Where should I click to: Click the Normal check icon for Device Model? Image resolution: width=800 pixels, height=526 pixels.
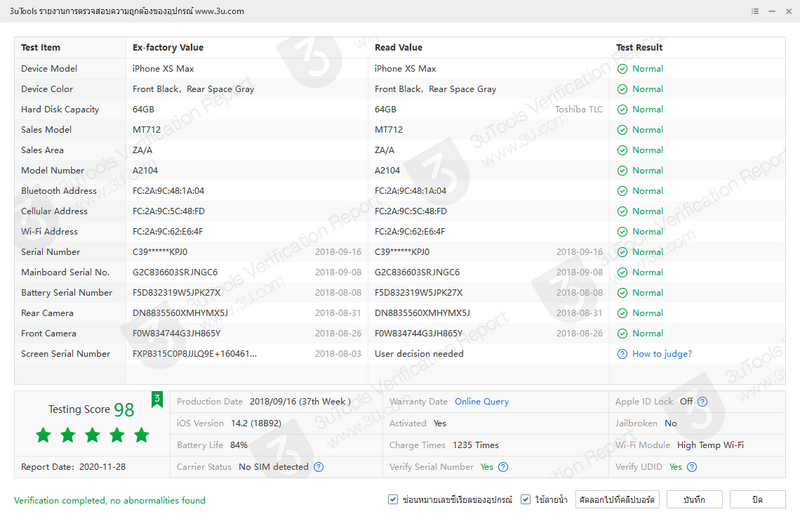coord(622,69)
